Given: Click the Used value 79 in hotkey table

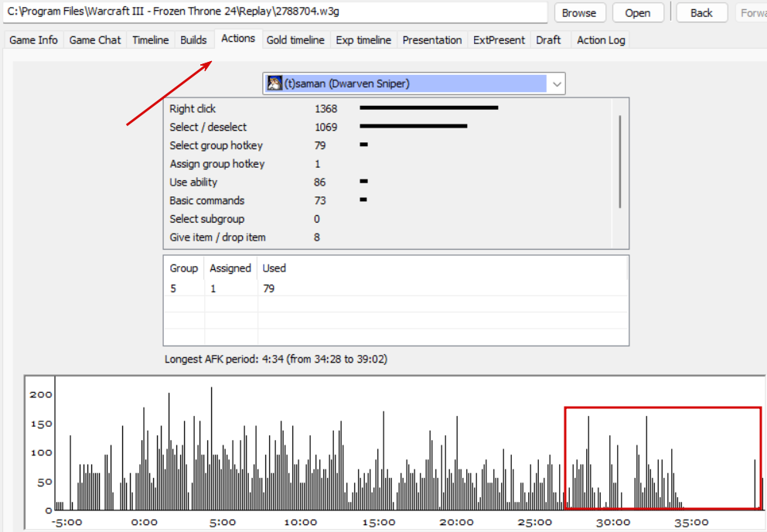Looking at the screenshot, I should tap(268, 288).
